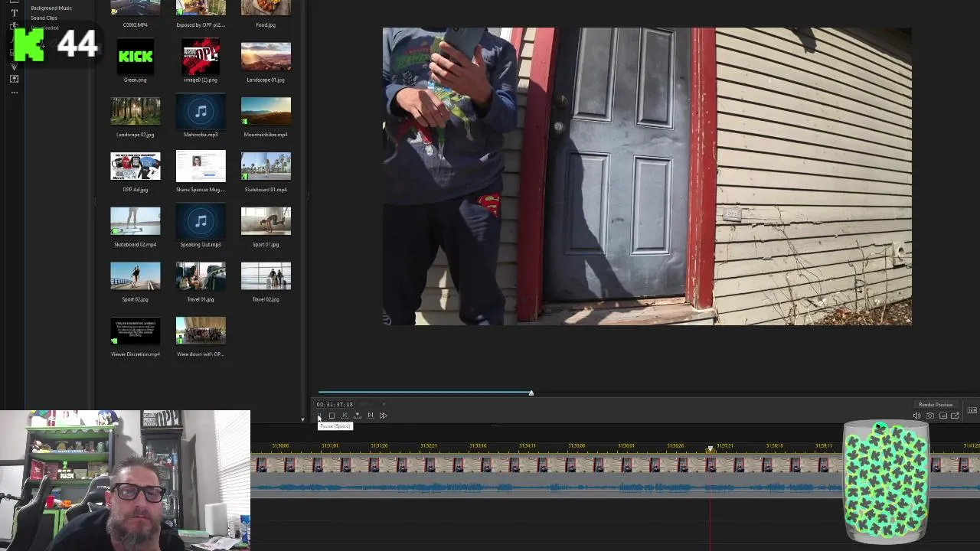Click the media library scroll down arrow
The image size is (980, 551).
302,419
